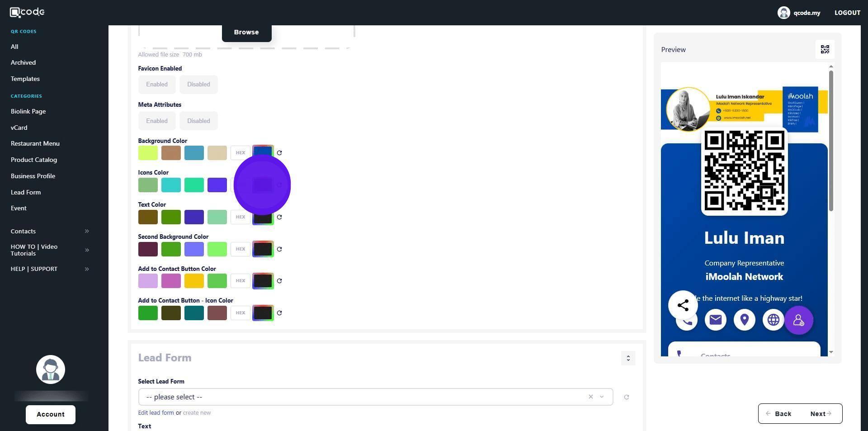The image size is (868, 431).
Task: Open the Select Lead Form dropdown
Action: click(x=376, y=397)
